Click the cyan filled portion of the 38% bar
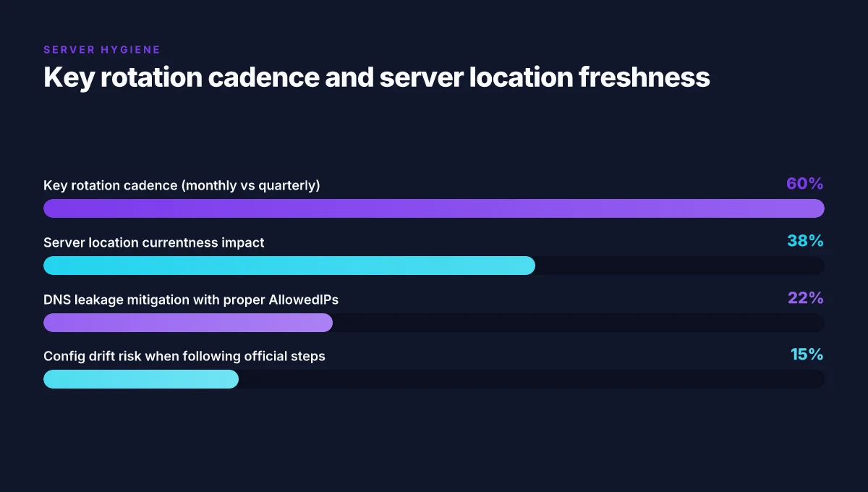The image size is (868, 492). [x=289, y=266]
